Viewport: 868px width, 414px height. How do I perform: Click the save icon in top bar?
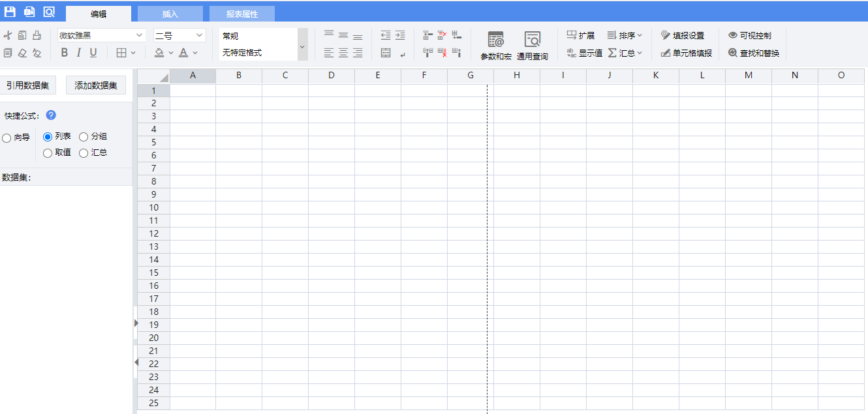pyautogui.click(x=10, y=12)
